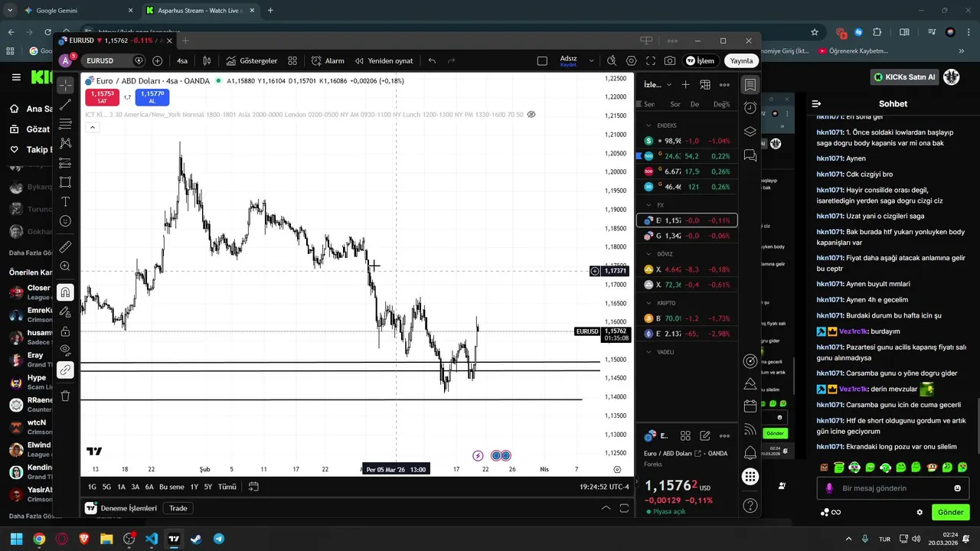Collapse the KRİPTO watchlist section
The height and width of the screenshot is (551, 980).
[648, 303]
